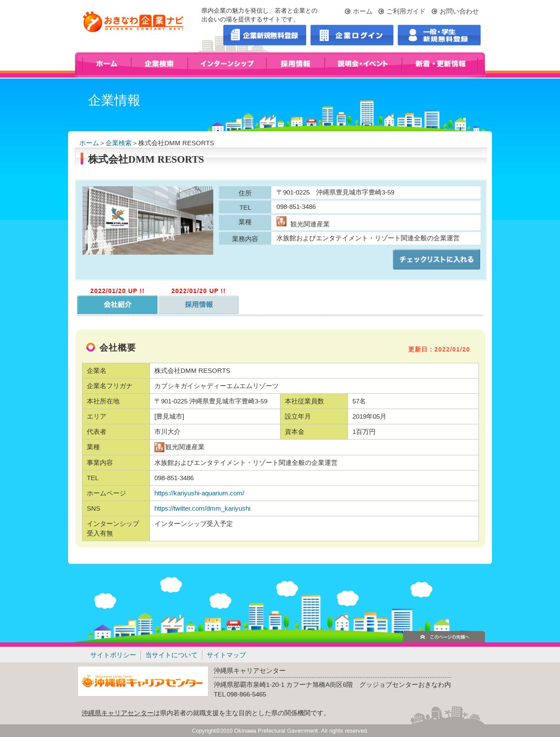Click the おきなわ企業ナビ logo

[133, 22]
